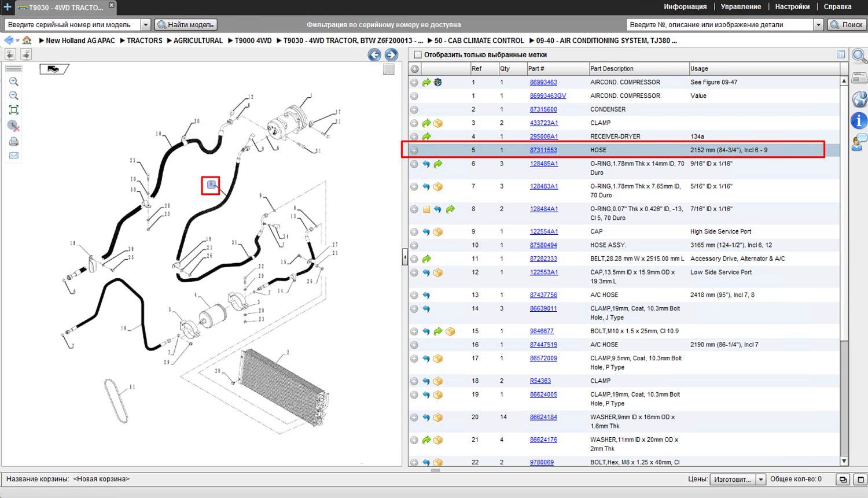Click the maximize-pane icon in the status bar

(860, 479)
